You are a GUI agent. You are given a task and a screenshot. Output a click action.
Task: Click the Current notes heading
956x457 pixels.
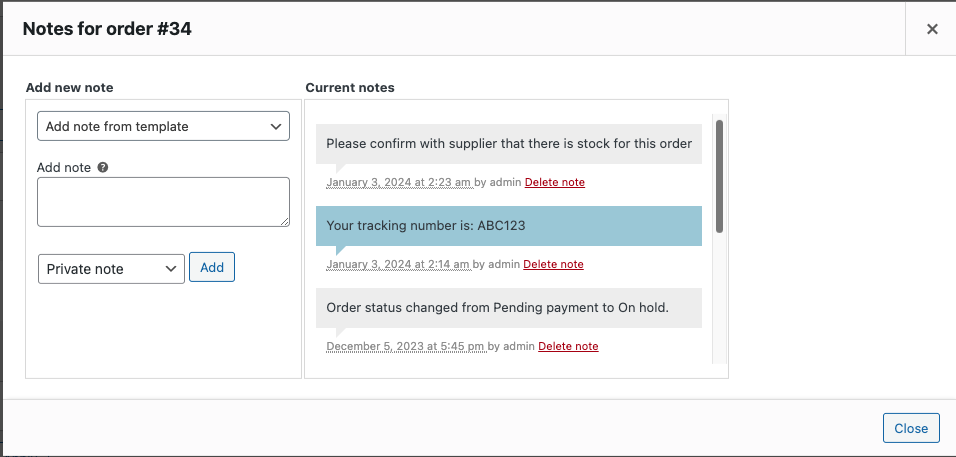pyautogui.click(x=350, y=88)
